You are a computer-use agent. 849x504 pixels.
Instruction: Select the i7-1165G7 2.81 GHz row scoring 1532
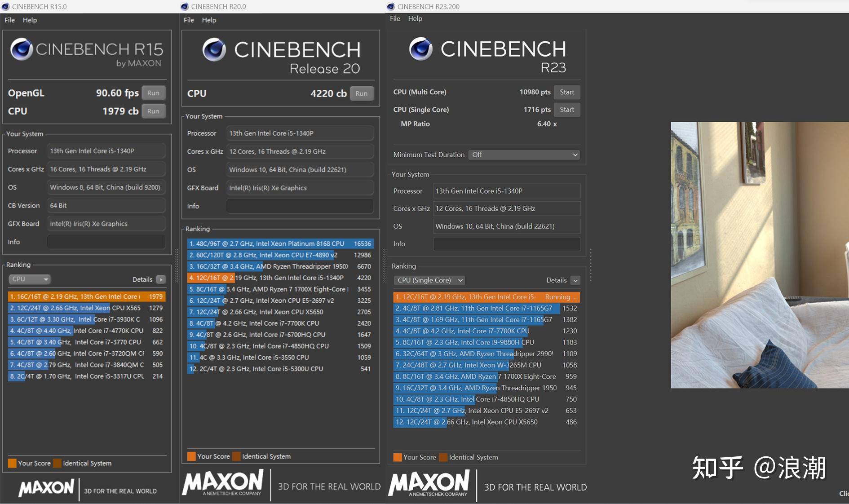click(486, 308)
